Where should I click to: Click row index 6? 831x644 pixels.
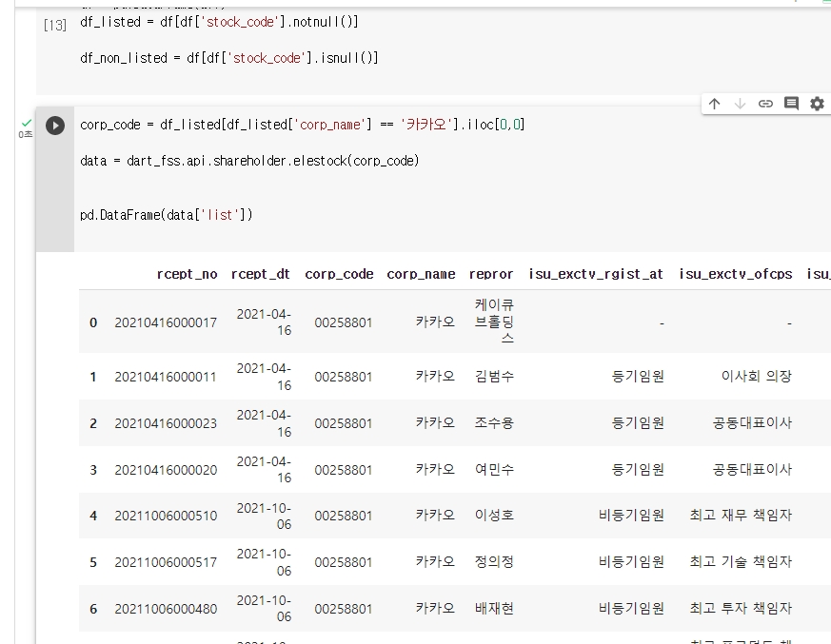[x=93, y=609]
